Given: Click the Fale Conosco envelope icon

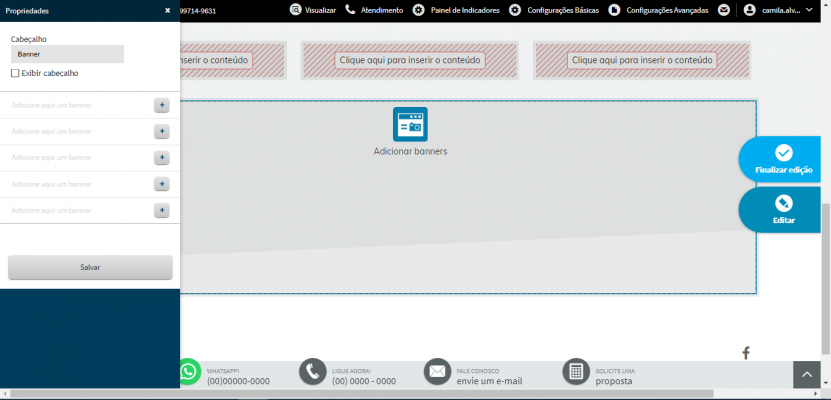Looking at the screenshot, I should (437, 372).
